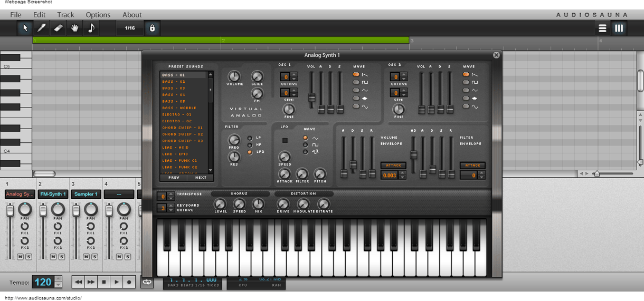Start playback with the play button

pyautogui.click(x=117, y=282)
